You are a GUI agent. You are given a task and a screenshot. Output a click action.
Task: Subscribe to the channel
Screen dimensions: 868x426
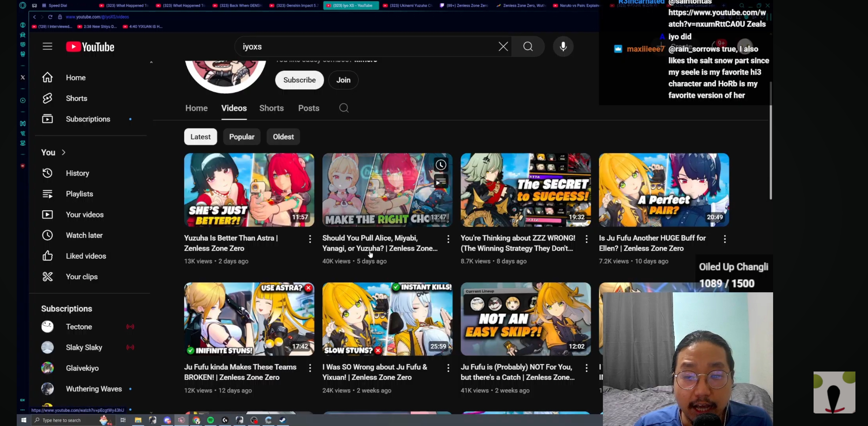tap(299, 80)
